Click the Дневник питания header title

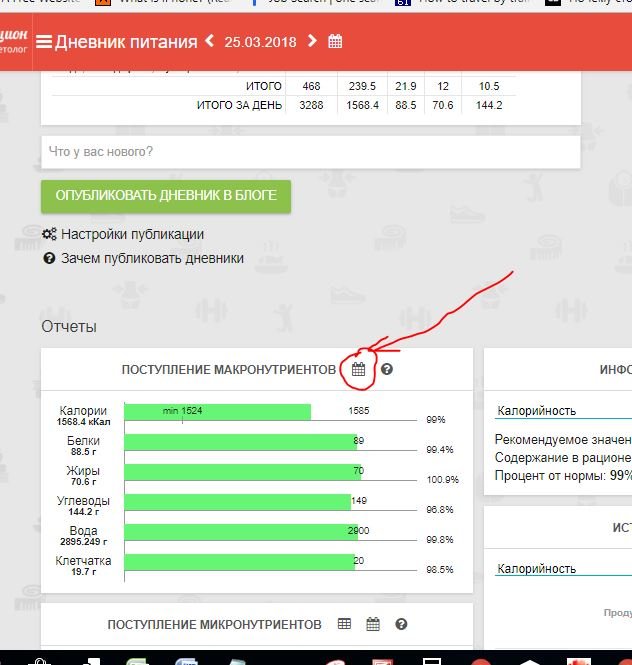point(126,42)
